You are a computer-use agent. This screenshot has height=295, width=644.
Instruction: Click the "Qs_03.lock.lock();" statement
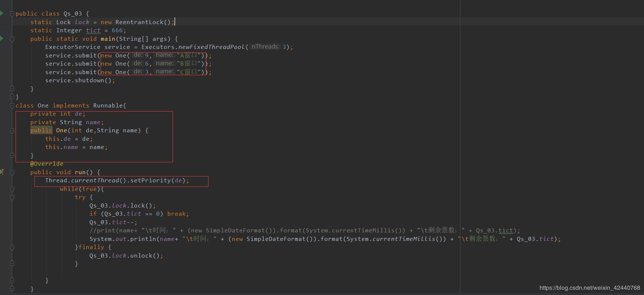[123, 206]
